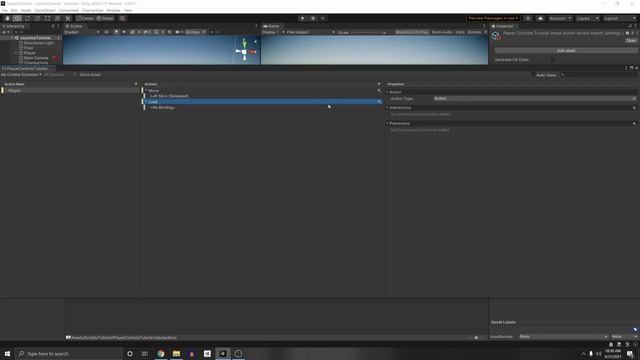Open the Component menu
640x360 pixels.
[69, 10]
